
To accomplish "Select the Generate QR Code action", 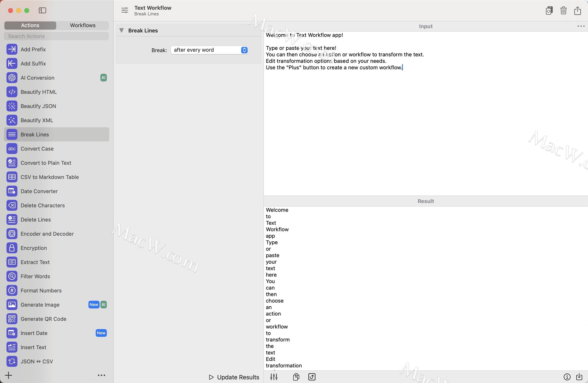I will (57, 319).
